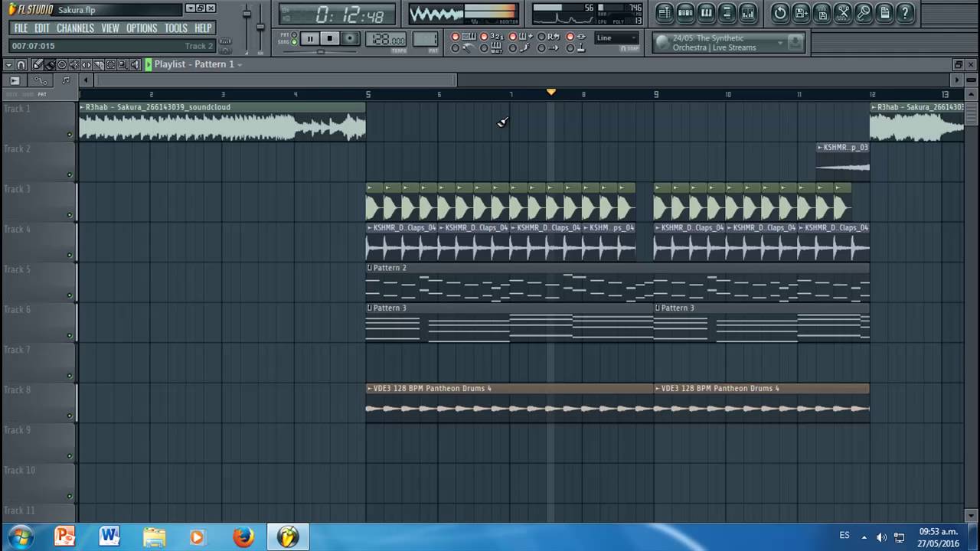Open the VIEW menu
Image resolution: width=980 pixels, height=551 pixels.
[110, 28]
